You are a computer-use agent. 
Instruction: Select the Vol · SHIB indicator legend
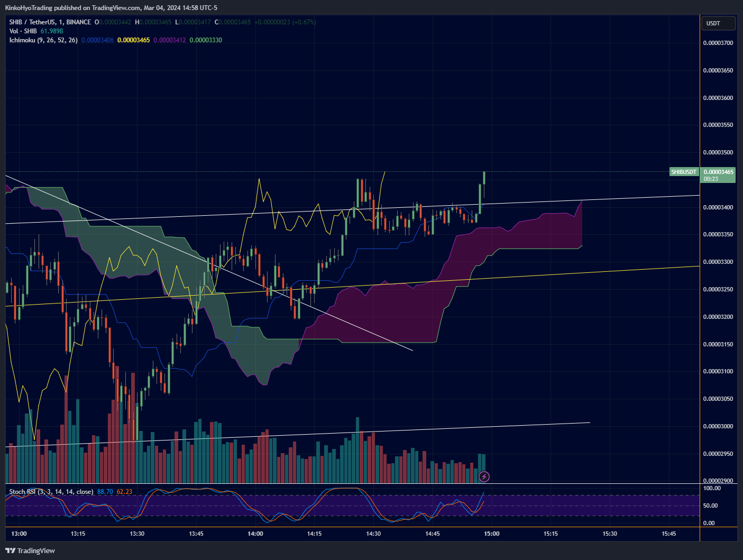(23, 31)
